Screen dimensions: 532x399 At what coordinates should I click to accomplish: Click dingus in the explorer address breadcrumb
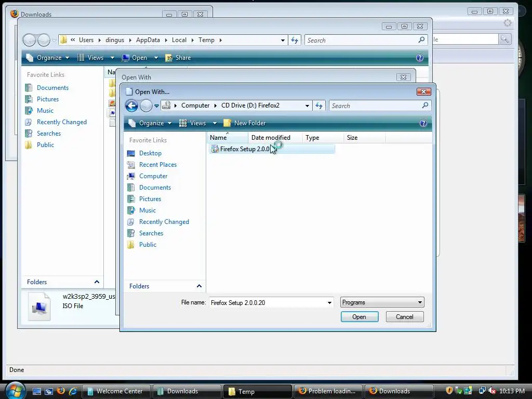pyautogui.click(x=115, y=40)
